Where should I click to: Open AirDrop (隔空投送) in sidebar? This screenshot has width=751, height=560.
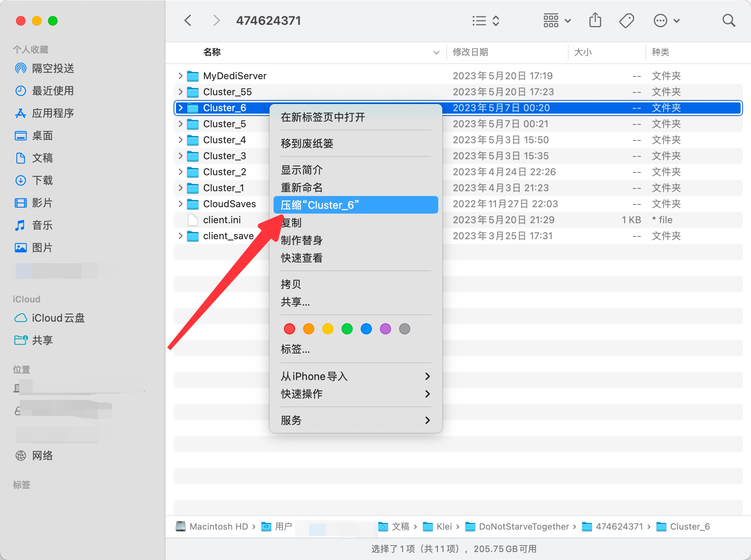[53, 68]
